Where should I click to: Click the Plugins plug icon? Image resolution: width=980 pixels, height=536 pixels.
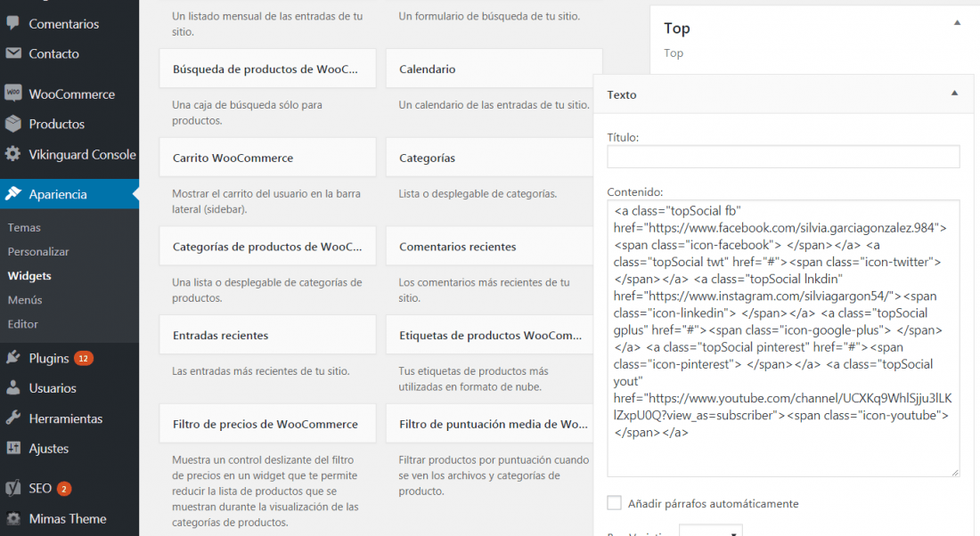[12, 357]
